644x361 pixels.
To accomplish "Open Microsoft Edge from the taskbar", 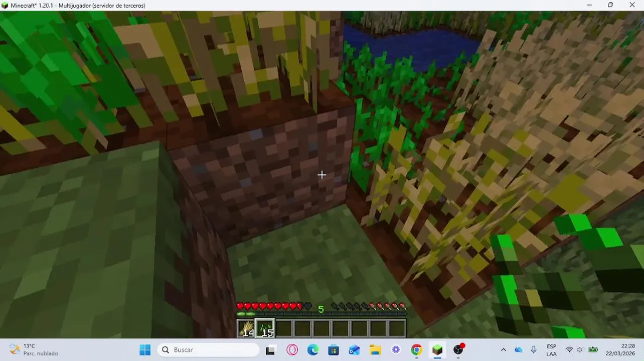I will point(312,349).
